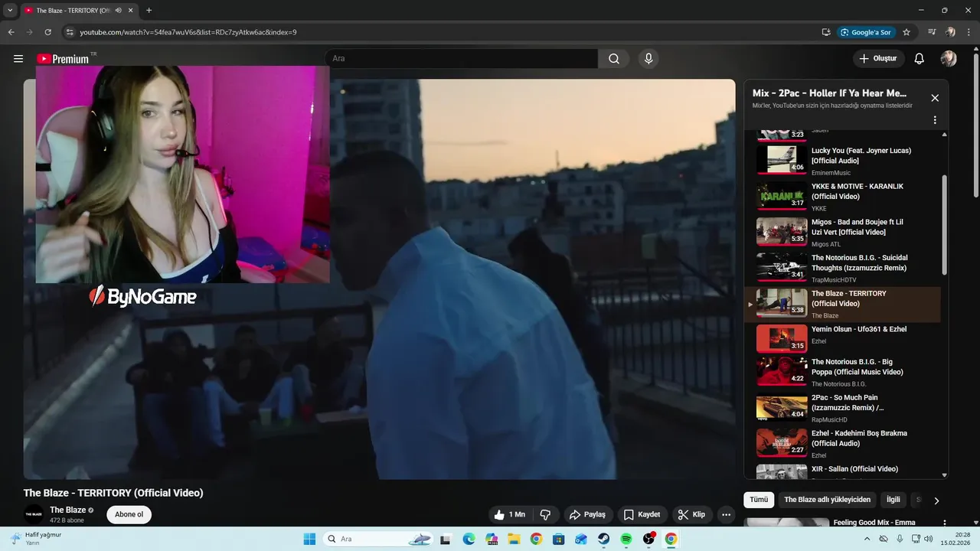The image size is (980, 551).
Task: Click the Windows taskbar search box
Action: tap(378, 540)
